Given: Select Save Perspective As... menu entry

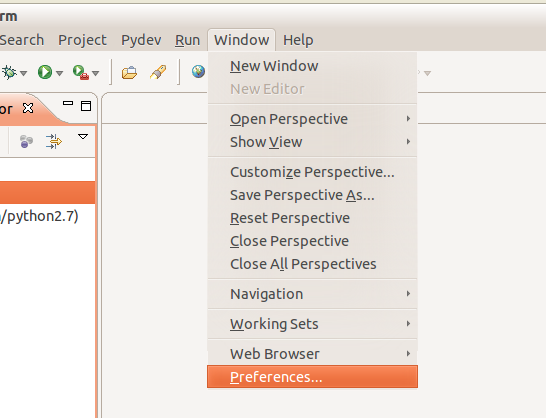Looking at the screenshot, I should pyautogui.click(x=312, y=195).
